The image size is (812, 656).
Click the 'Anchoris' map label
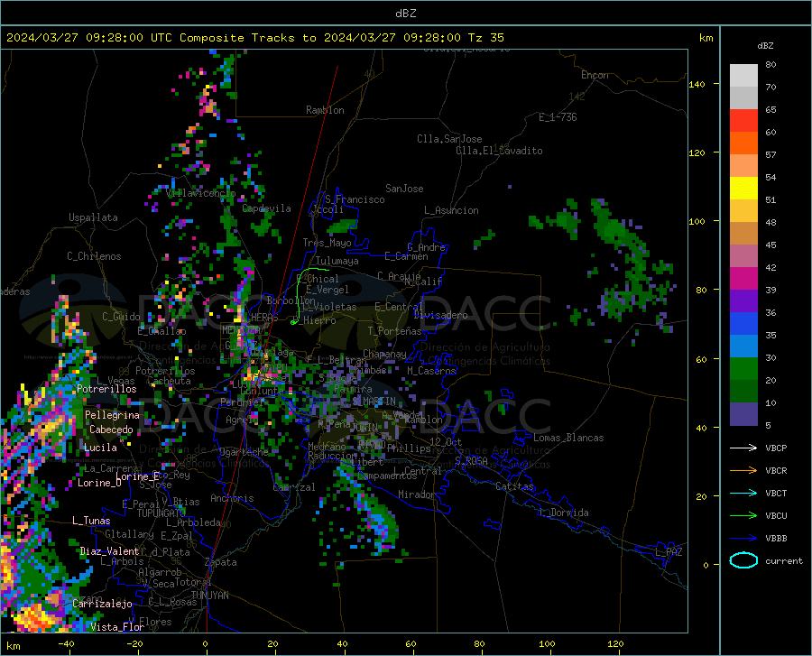pyautogui.click(x=232, y=498)
